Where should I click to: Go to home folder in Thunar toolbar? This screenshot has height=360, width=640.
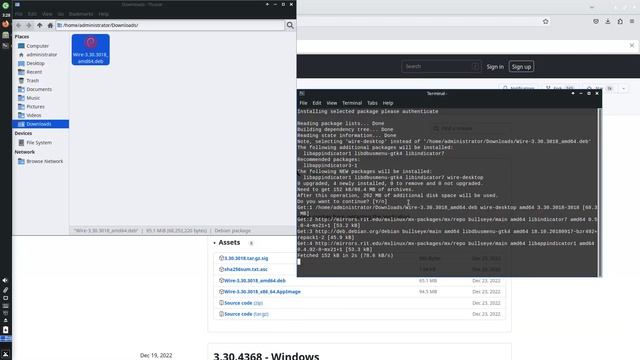coord(50,25)
